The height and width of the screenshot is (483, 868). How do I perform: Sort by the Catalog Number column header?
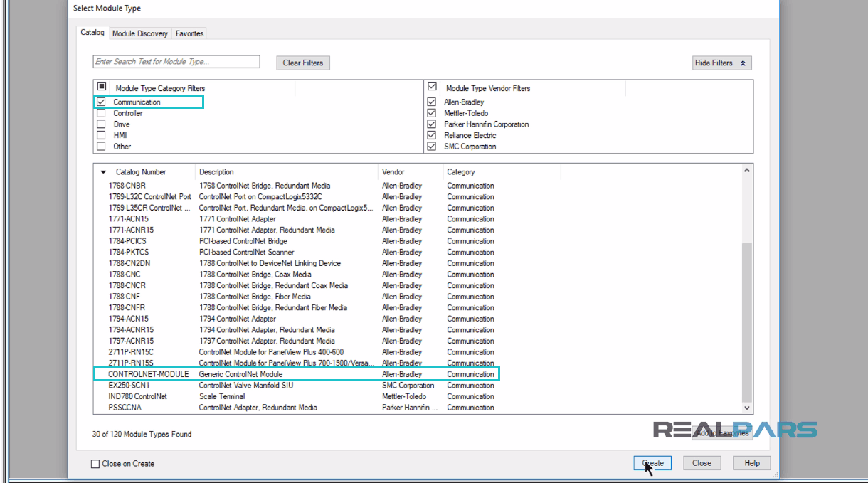tap(144, 172)
